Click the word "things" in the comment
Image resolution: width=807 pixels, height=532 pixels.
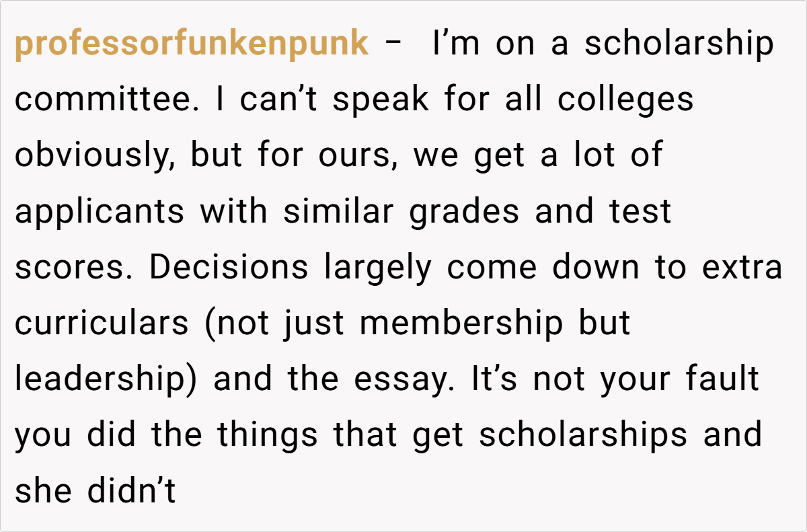pyautogui.click(x=265, y=434)
